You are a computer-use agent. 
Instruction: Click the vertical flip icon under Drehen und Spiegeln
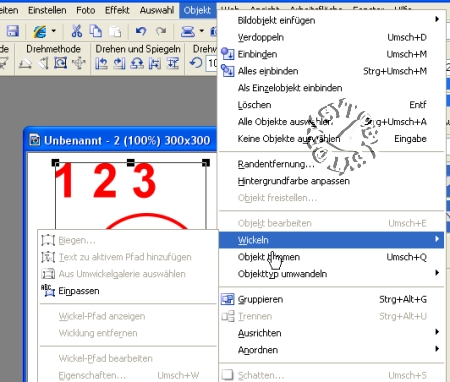173,63
